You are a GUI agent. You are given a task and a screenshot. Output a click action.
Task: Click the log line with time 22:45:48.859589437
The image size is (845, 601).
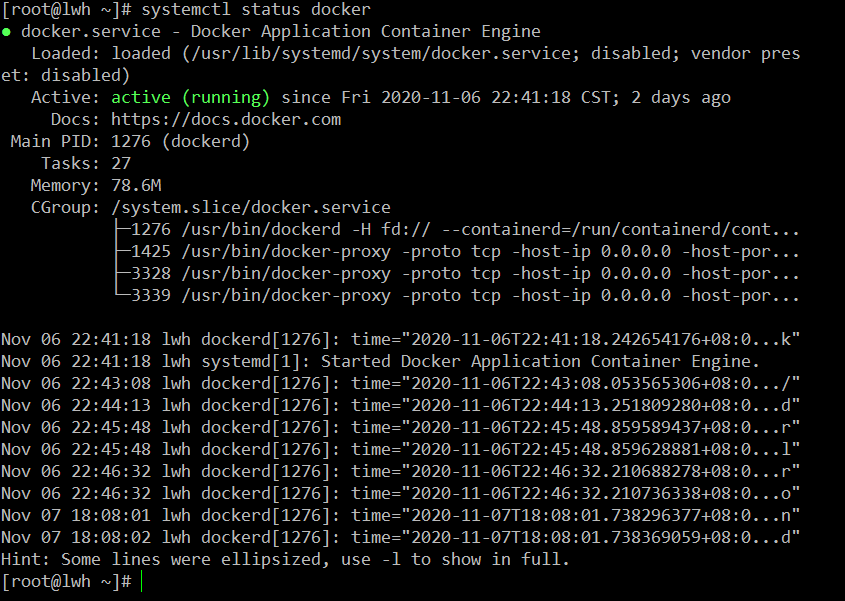pos(400,427)
